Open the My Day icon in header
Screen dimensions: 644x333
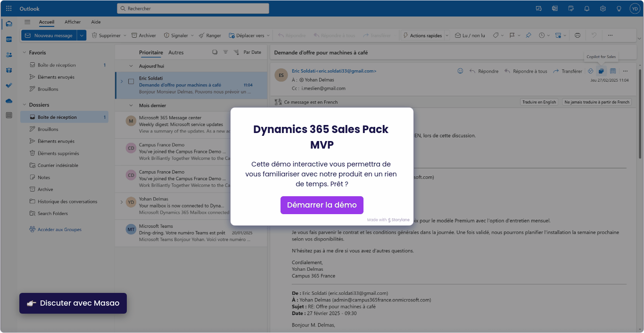[x=571, y=8]
